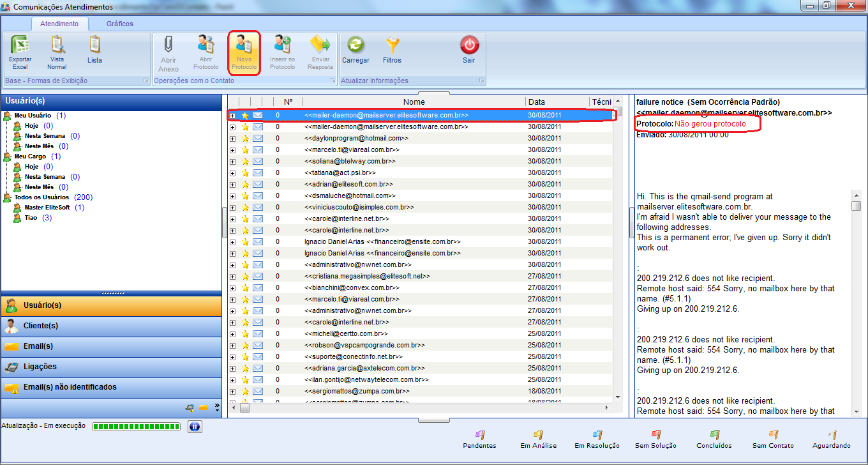The width and height of the screenshot is (868, 465).
Task: Toggle star on marcelo.ti@viareal.com.br row
Action: pyautogui.click(x=245, y=150)
